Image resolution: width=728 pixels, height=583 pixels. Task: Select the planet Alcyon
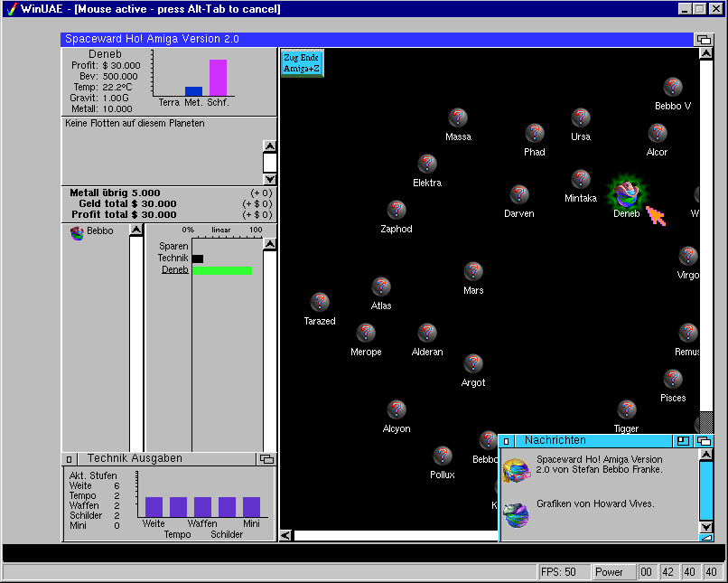pos(397,409)
